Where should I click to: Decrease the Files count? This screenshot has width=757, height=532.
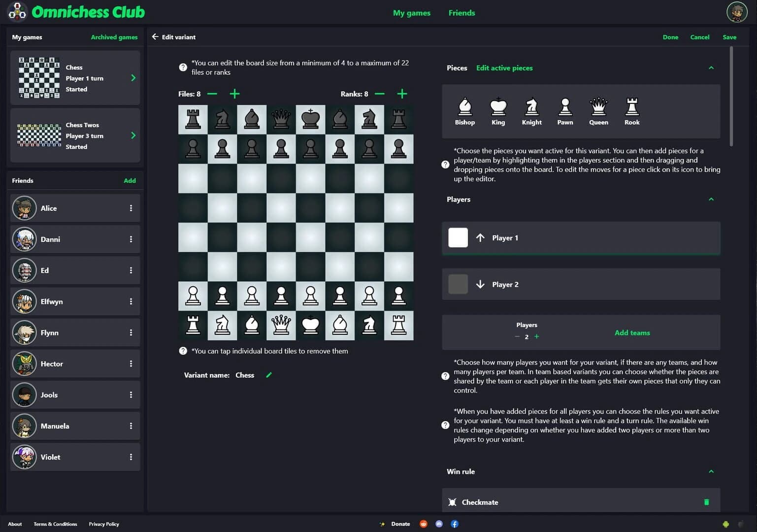212,94
